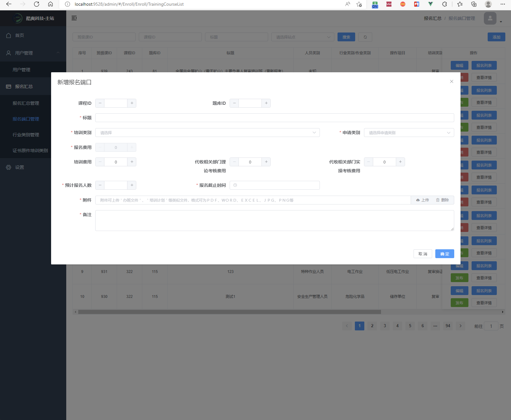The width and height of the screenshot is (511, 420).
Task: Decrease the 题库ID value with minus
Action: click(234, 103)
